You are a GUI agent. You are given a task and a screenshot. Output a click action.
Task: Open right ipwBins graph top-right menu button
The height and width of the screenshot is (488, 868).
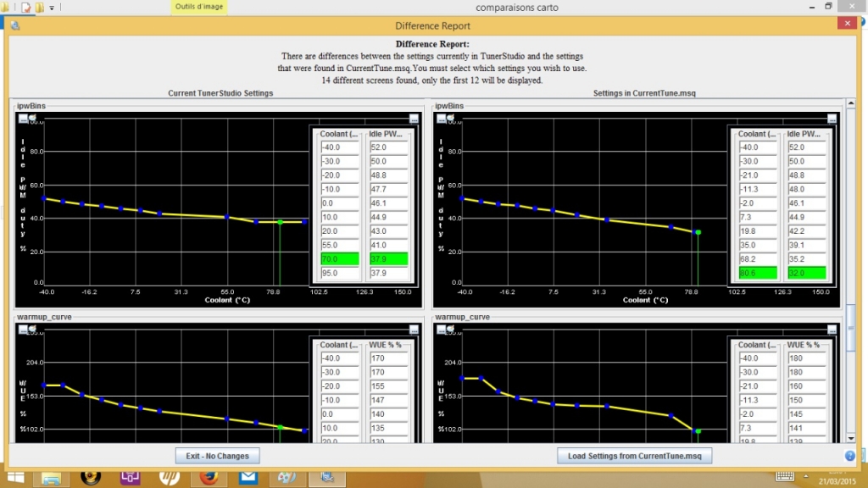click(x=832, y=119)
